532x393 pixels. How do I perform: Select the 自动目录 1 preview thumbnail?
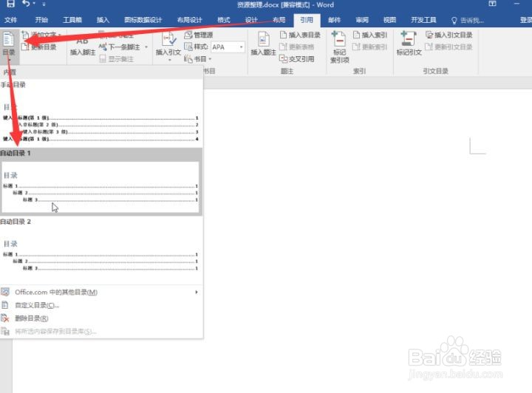100,187
